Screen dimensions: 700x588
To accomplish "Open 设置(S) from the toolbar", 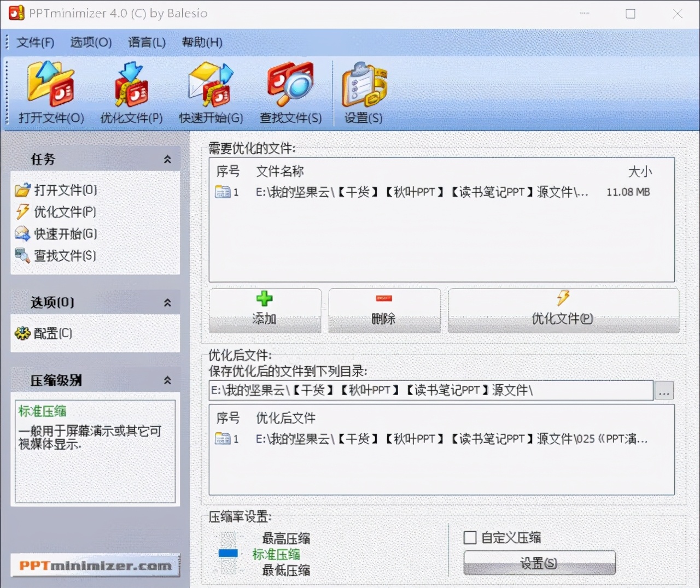I will [363, 92].
